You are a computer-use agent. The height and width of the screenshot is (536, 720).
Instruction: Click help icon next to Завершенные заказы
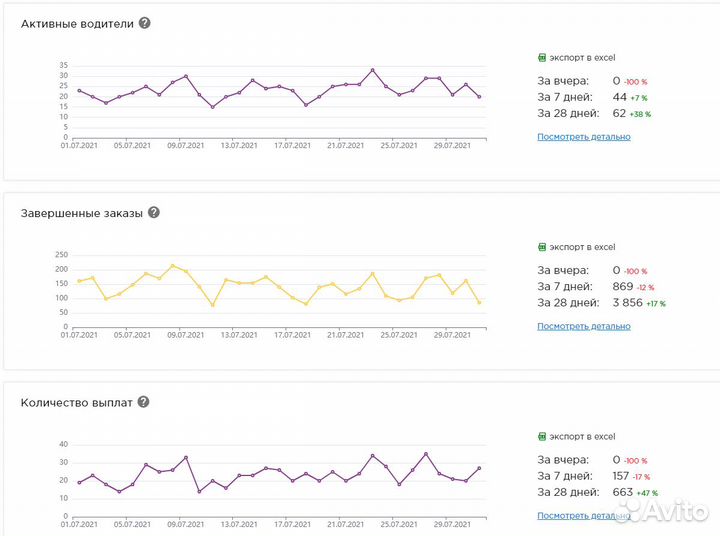pos(154,213)
